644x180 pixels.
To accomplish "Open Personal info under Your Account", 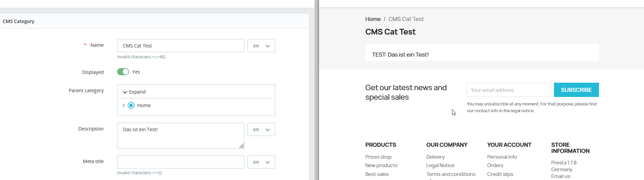I will click(502, 157).
